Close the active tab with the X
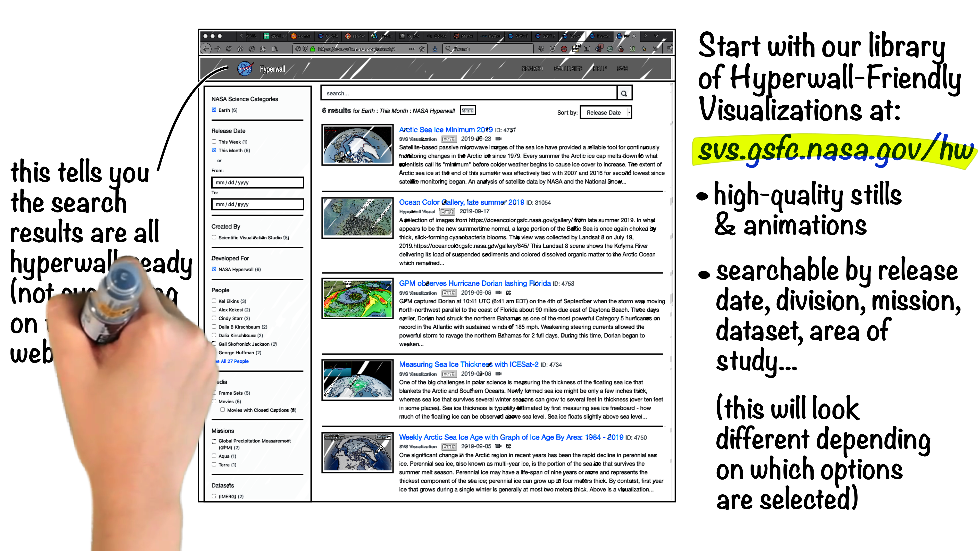This screenshot has width=980, height=551. coord(634,36)
